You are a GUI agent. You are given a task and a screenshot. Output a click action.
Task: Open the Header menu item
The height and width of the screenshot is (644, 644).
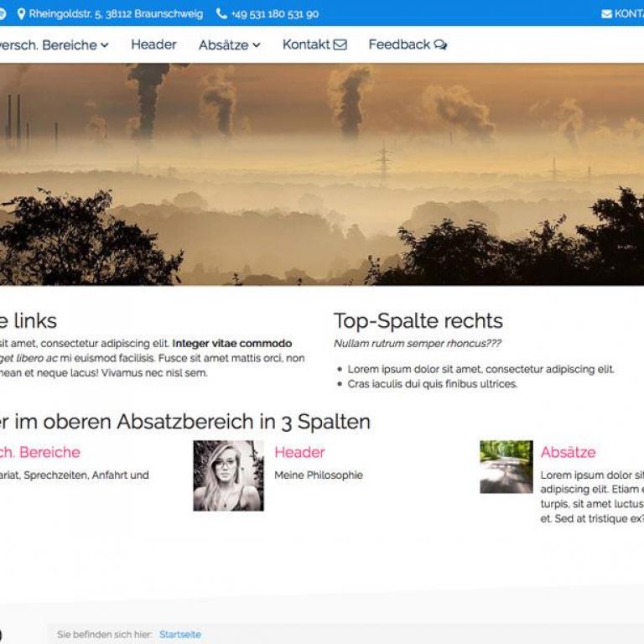tap(153, 45)
